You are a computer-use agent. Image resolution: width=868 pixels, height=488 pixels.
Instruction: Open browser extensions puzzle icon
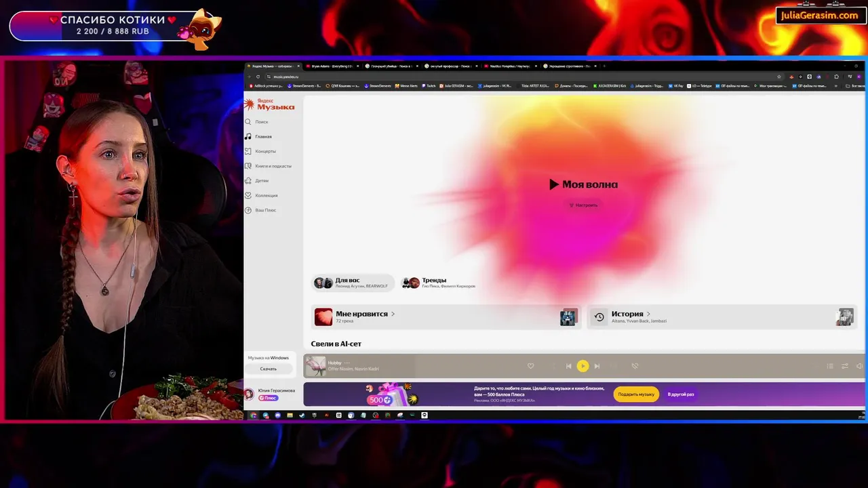tap(836, 77)
